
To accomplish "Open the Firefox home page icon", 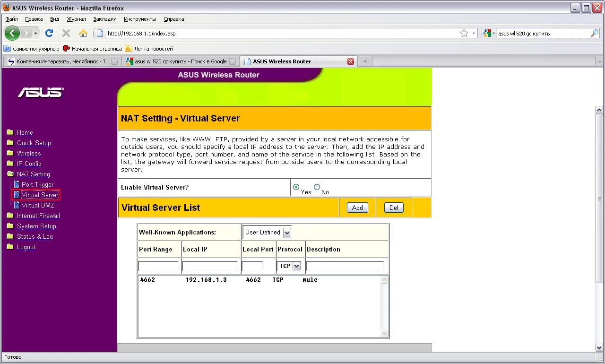I will click(x=83, y=33).
